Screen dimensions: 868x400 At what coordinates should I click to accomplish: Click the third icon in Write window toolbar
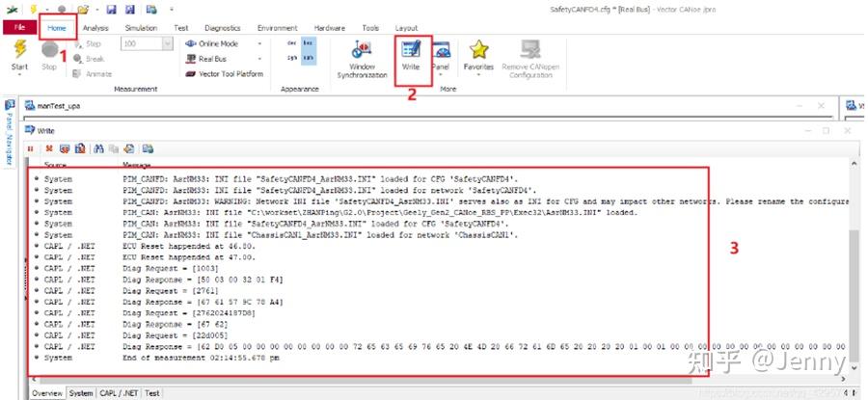(65, 148)
